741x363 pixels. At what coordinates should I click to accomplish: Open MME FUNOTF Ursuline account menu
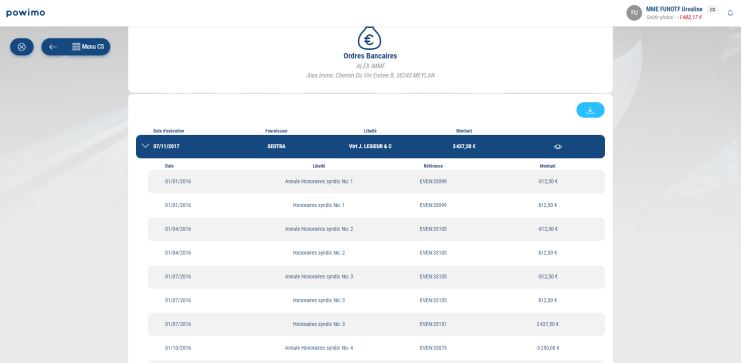coord(674,9)
